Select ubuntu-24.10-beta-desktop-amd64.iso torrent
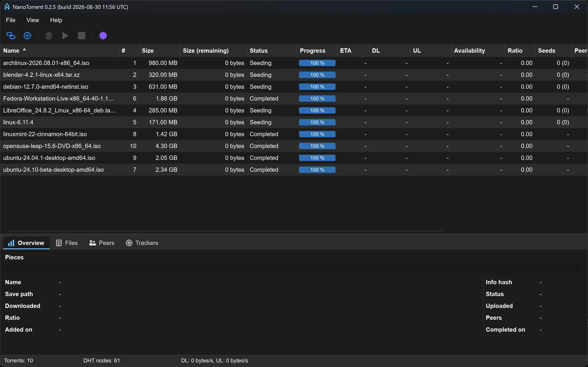The width and height of the screenshot is (588, 367). (x=294, y=170)
